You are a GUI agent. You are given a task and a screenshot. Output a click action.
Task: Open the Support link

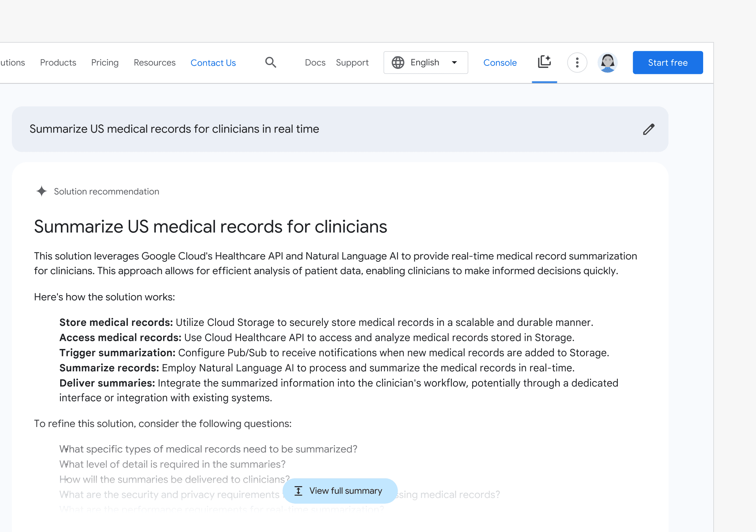coord(352,63)
